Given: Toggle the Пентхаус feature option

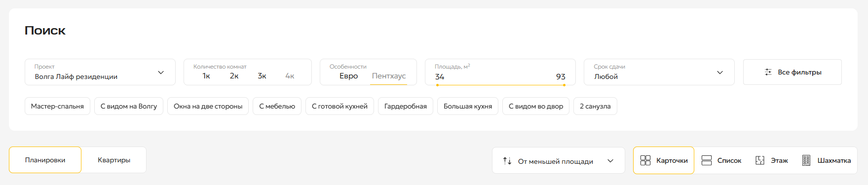Looking at the screenshot, I should pos(389,76).
